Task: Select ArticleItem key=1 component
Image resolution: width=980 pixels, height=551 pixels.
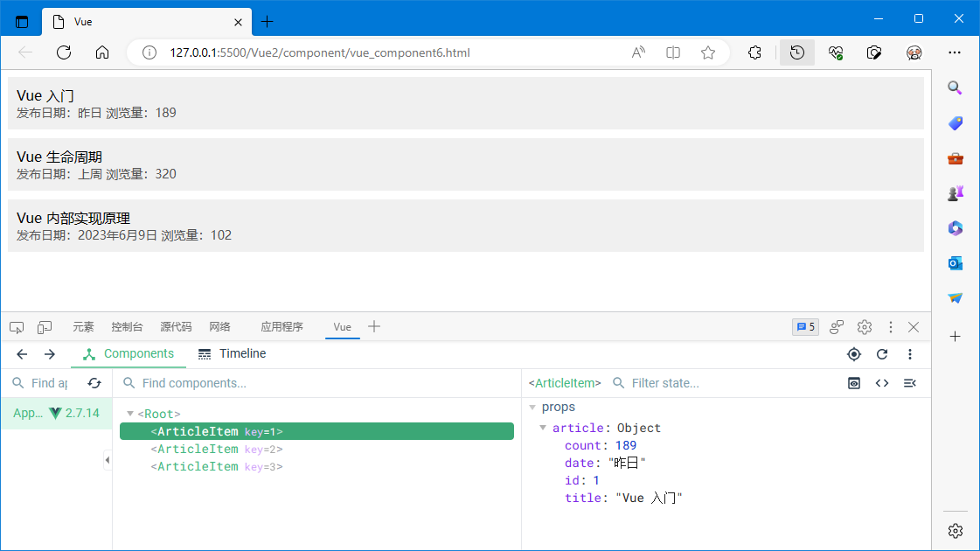Action: click(316, 431)
